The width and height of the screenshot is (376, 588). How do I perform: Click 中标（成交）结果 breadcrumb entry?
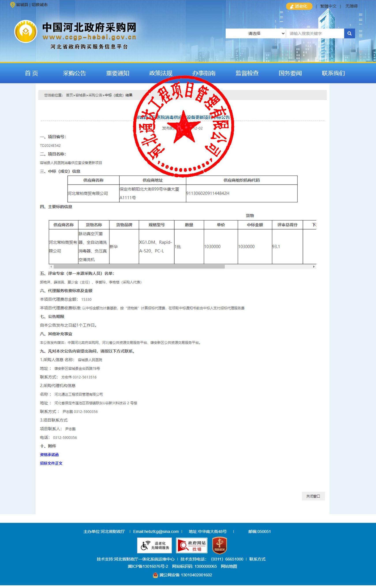click(x=119, y=95)
